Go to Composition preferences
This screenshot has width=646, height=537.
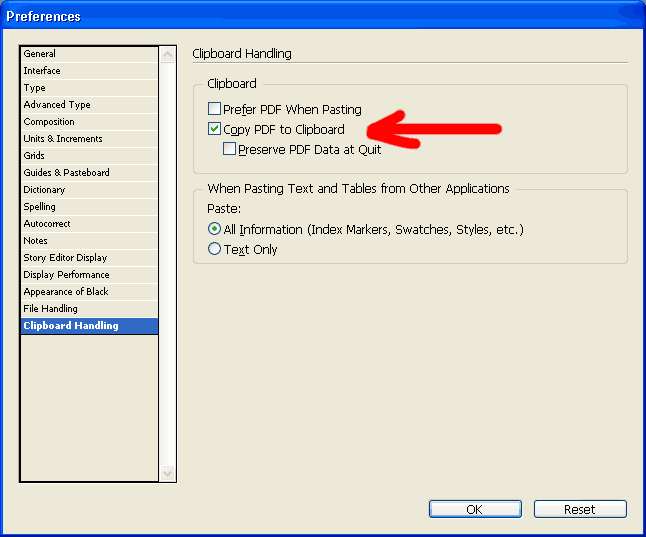(x=89, y=122)
